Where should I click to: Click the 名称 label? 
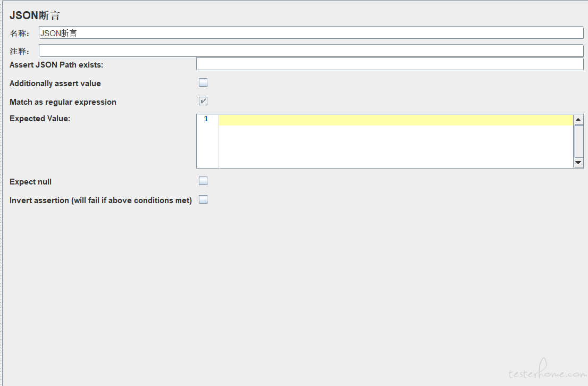[x=19, y=33]
